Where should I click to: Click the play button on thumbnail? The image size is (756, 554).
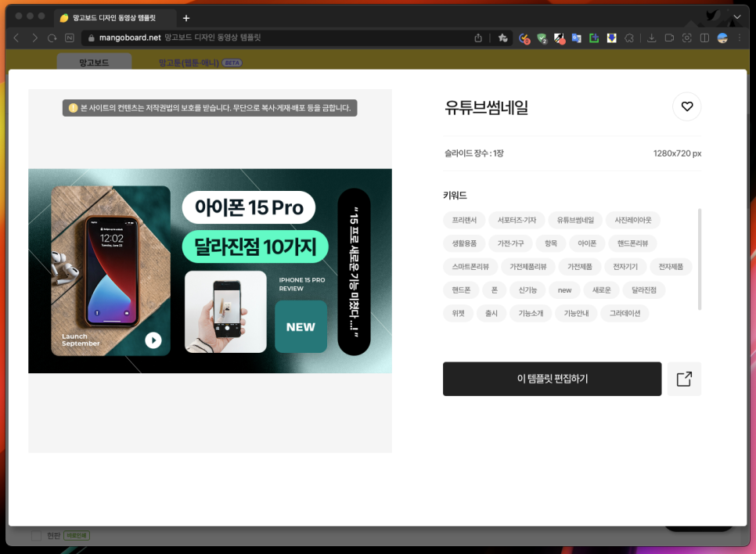(153, 340)
